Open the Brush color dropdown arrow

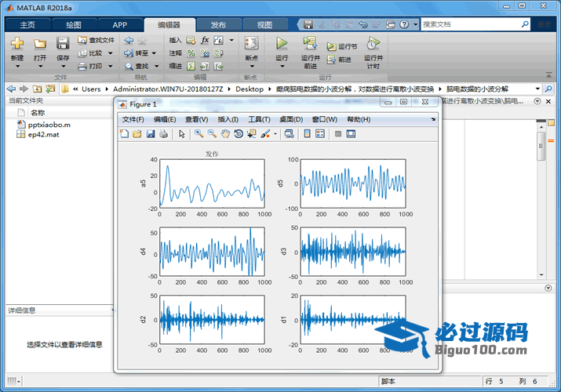tap(275, 134)
